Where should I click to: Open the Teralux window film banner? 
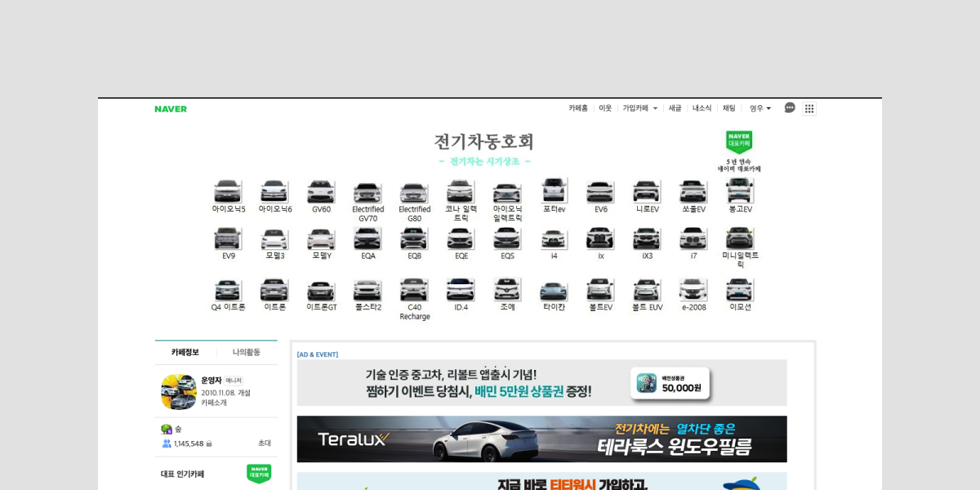542,439
